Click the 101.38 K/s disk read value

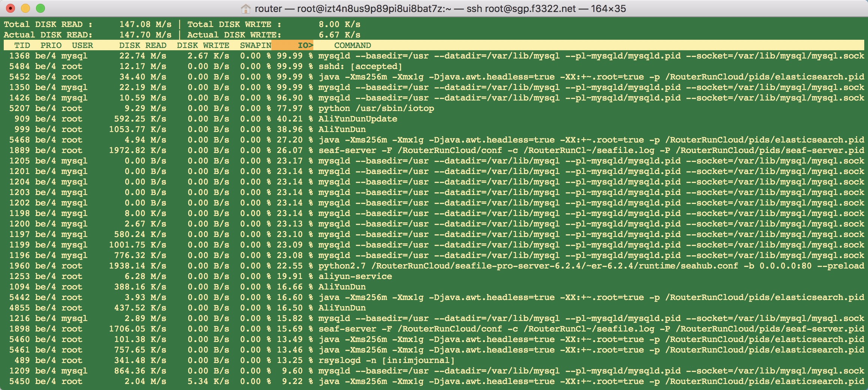point(140,339)
